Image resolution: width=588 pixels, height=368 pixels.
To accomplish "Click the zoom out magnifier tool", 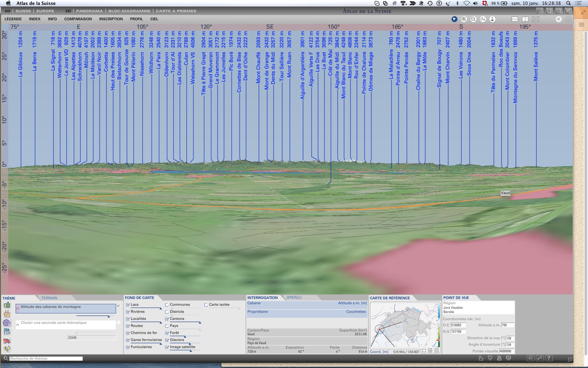I will pos(473,19).
